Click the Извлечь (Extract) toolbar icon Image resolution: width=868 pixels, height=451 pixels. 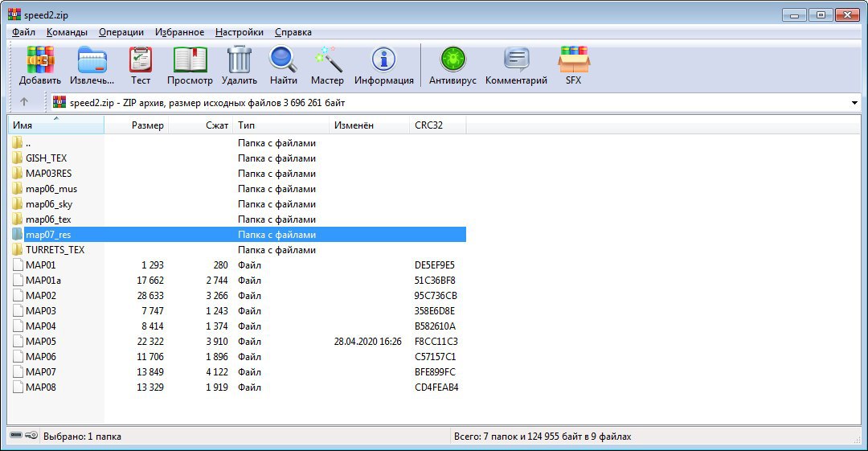click(92, 59)
